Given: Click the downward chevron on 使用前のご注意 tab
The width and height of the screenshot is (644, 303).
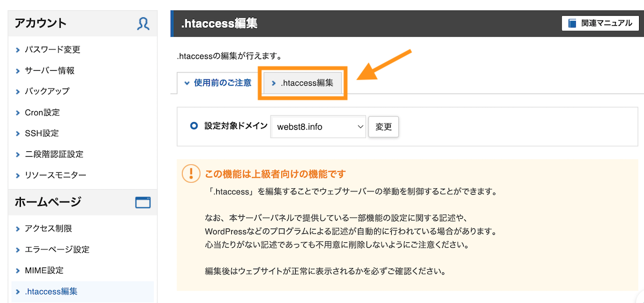Looking at the screenshot, I should [187, 83].
